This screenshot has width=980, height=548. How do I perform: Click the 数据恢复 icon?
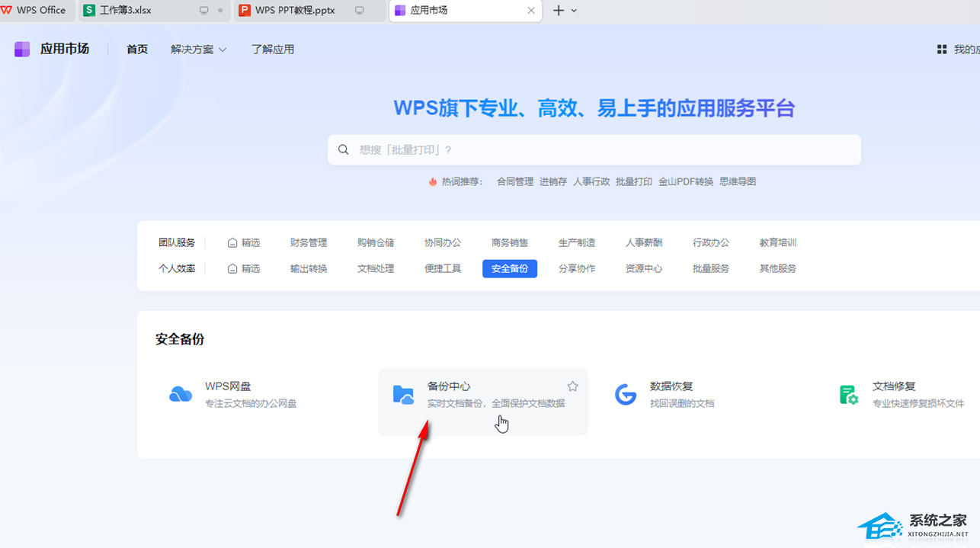coord(626,395)
